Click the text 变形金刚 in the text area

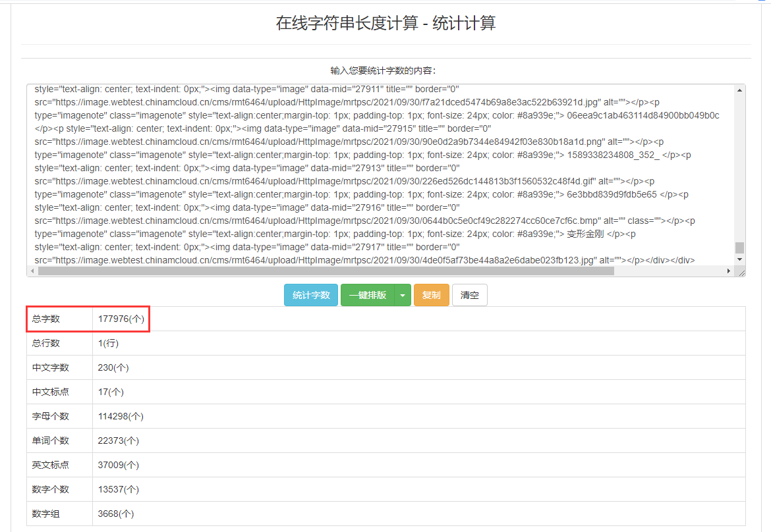click(x=585, y=234)
